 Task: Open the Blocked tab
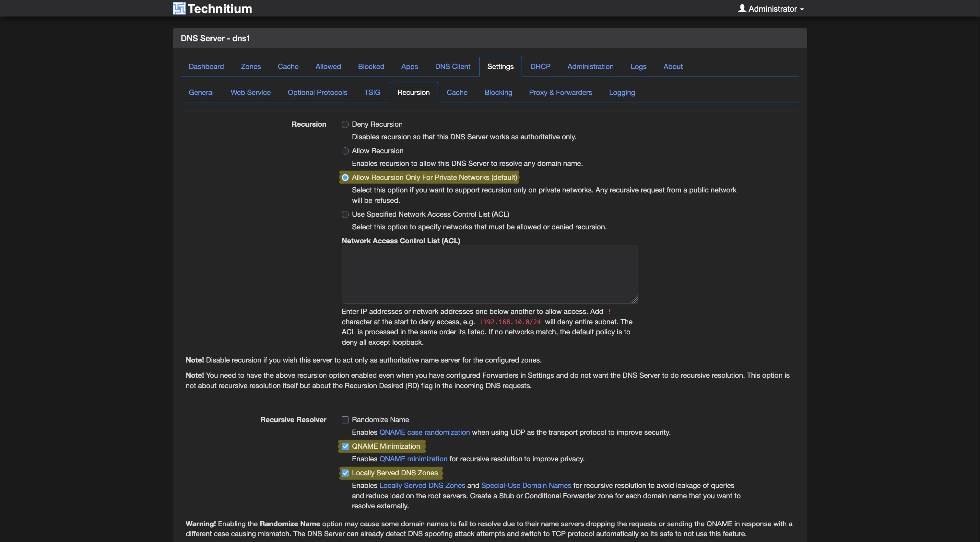pos(371,66)
